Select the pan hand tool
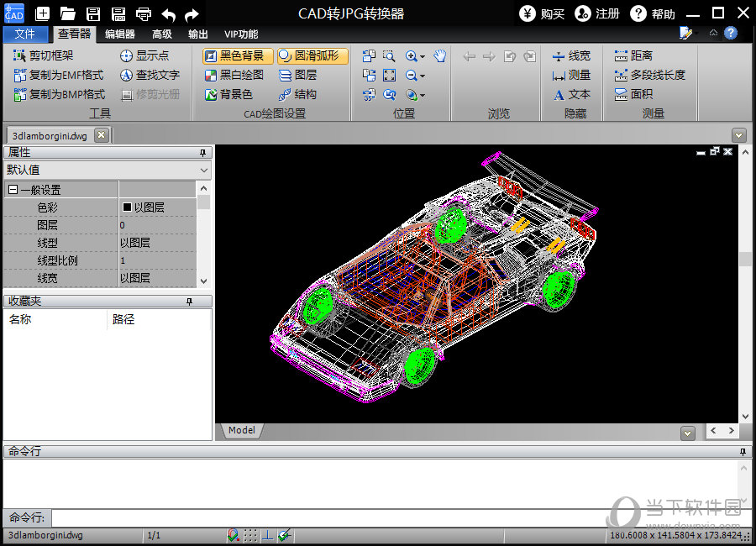756x546 pixels. click(440, 55)
